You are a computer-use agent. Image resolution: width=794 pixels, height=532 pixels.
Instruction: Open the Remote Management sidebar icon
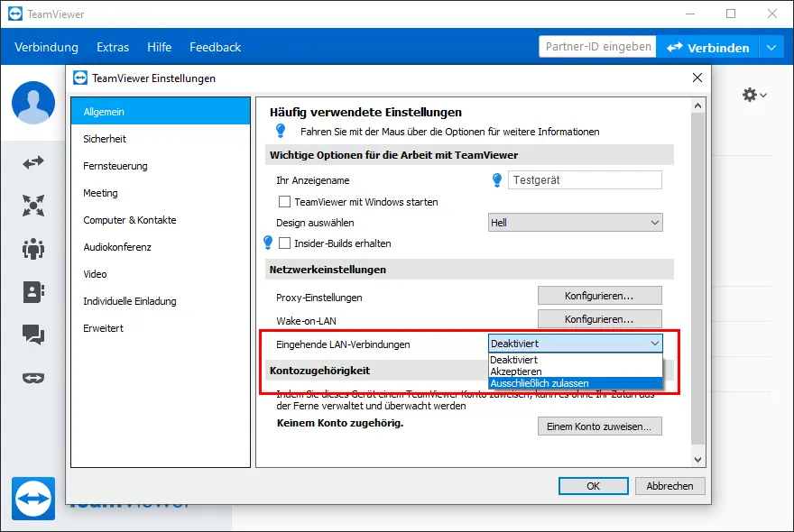(33, 206)
